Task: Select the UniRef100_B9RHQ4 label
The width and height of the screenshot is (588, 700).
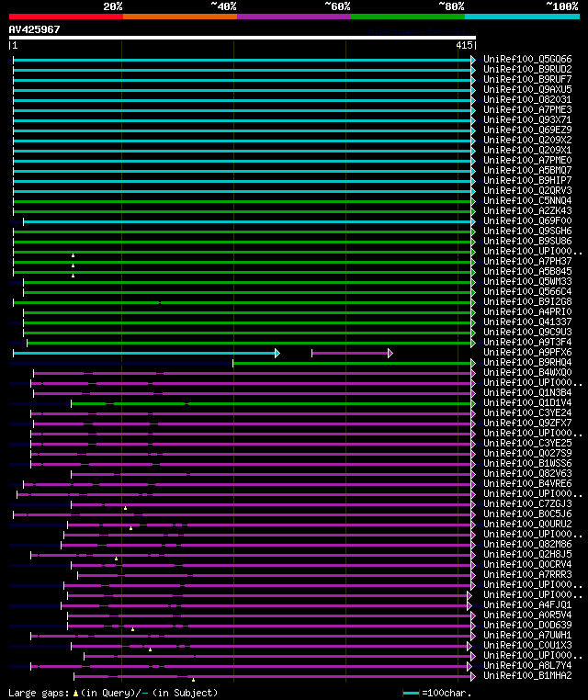Action: (x=527, y=362)
